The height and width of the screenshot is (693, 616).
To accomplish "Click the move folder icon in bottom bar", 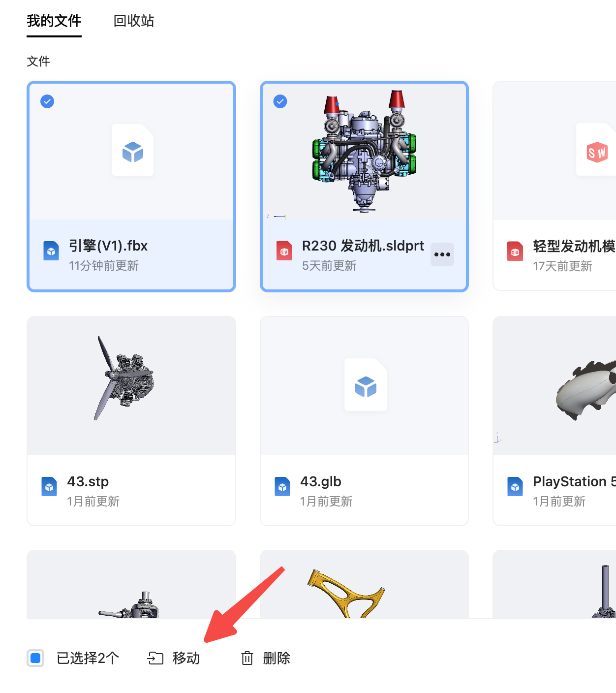I will [x=155, y=658].
